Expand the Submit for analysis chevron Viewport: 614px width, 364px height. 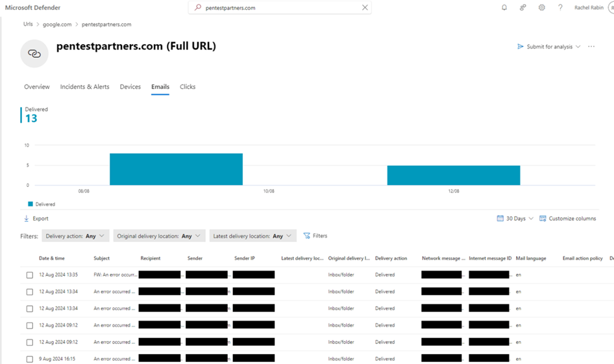[x=578, y=47]
